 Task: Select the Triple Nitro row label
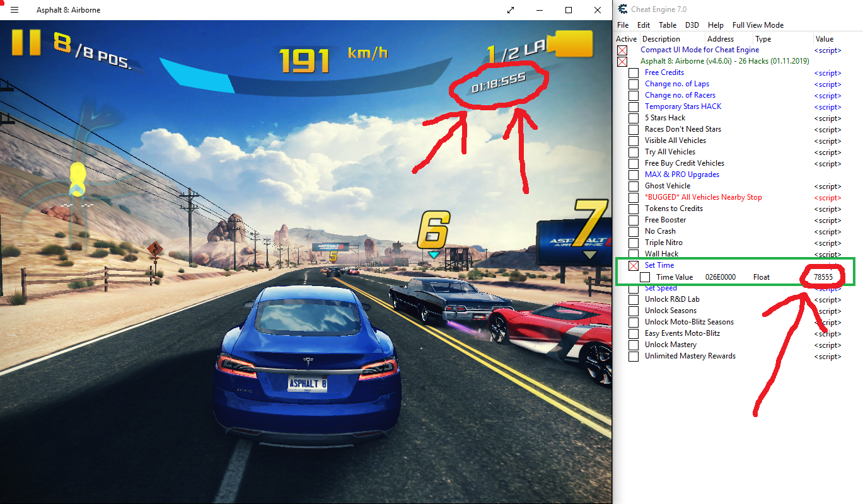click(x=664, y=243)
